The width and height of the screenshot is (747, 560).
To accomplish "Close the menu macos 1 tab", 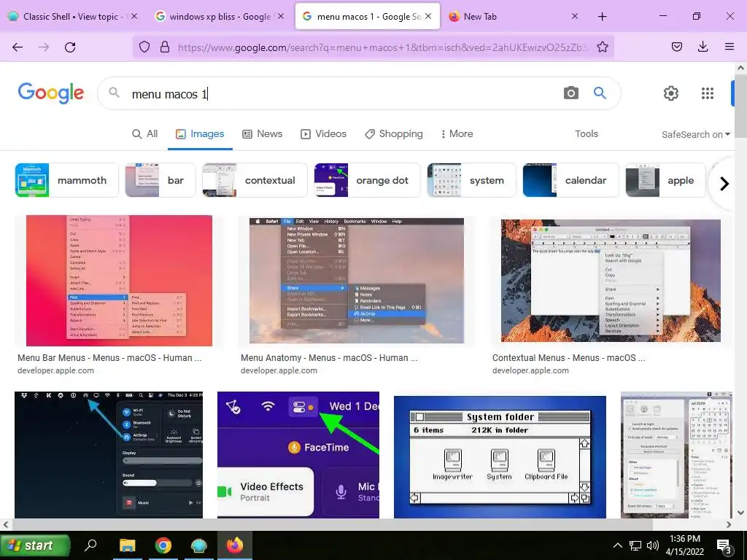I will tap(428, 16).
